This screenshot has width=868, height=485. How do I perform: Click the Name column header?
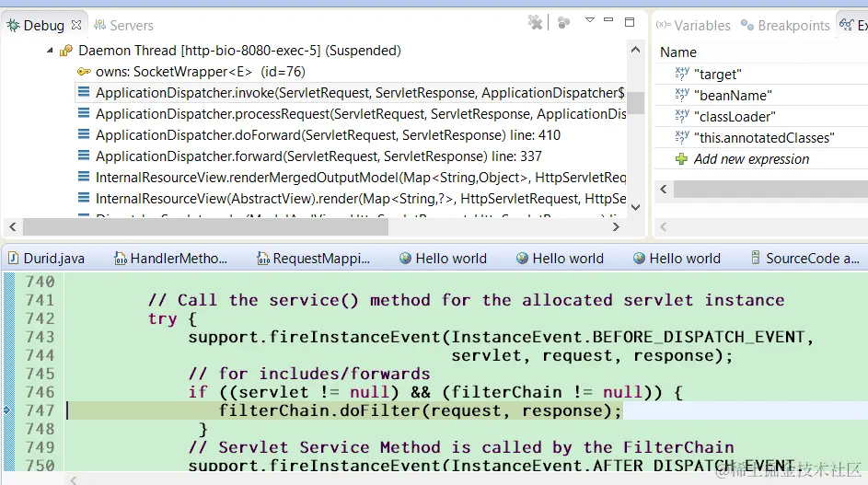point(678,52)
